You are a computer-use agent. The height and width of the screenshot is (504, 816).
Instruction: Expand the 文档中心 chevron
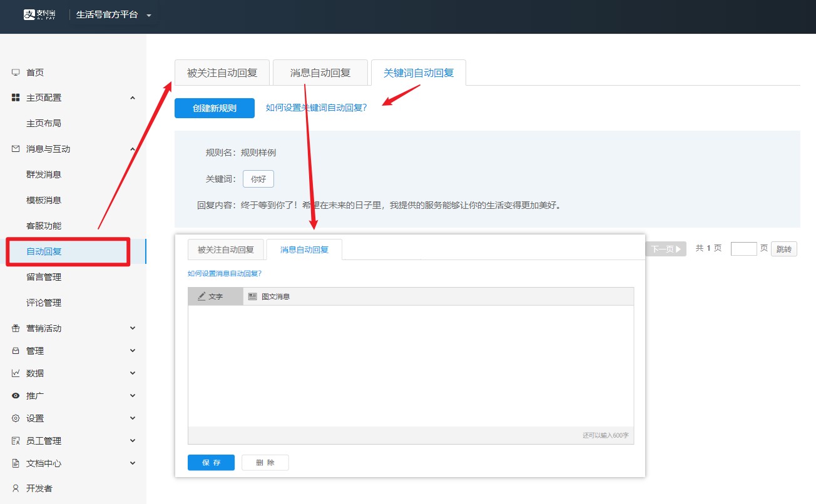132,463
